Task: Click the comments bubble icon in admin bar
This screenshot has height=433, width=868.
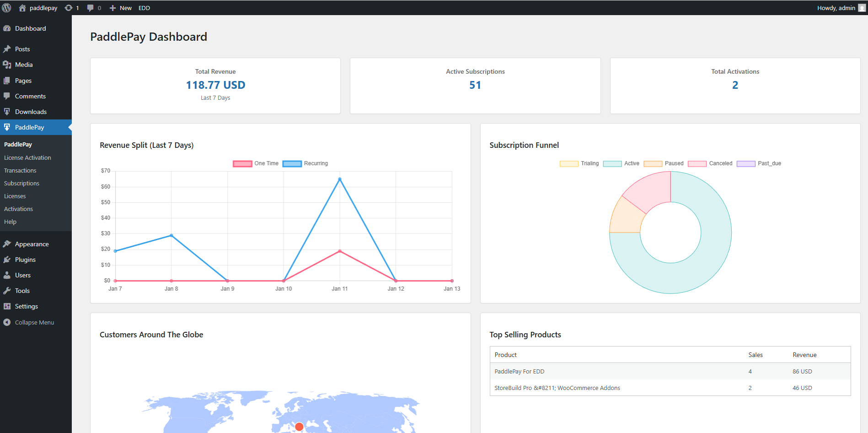Action: click(91, 8)
